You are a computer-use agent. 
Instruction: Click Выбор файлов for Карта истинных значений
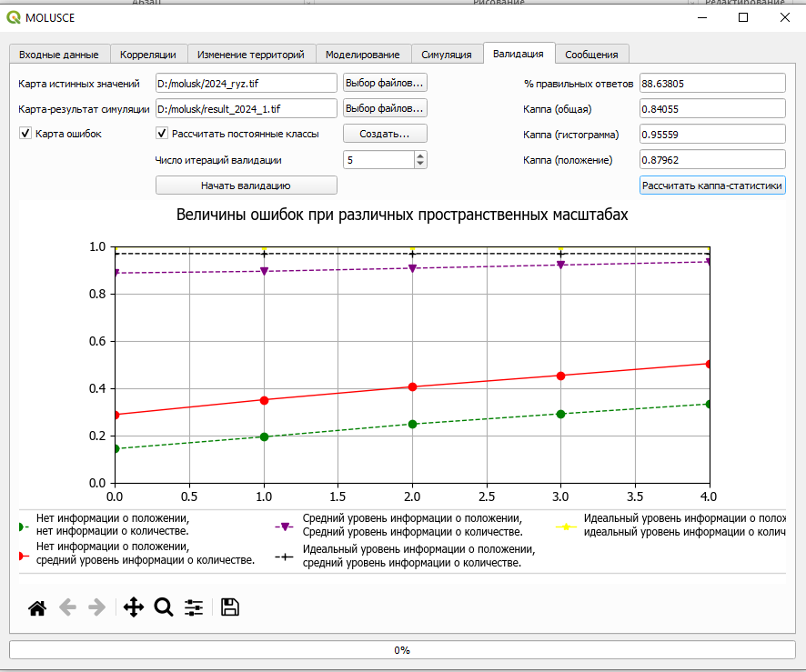[385, 83]
